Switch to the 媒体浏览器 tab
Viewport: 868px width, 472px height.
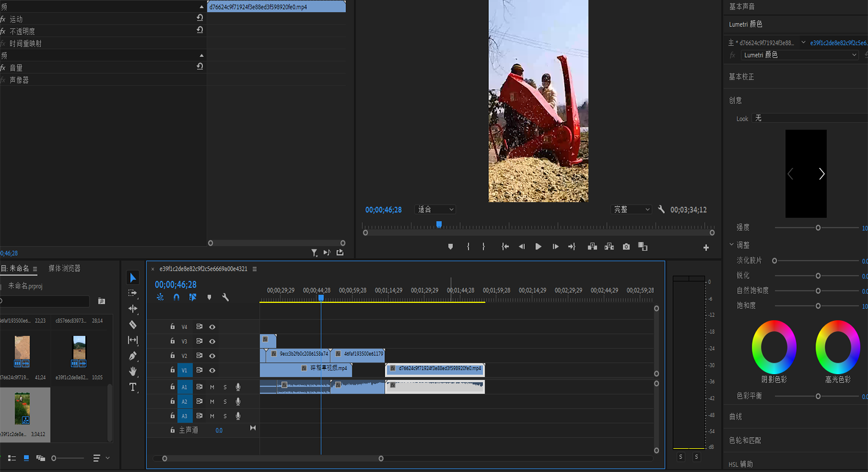pyautogui.click(x=64, y=268)
